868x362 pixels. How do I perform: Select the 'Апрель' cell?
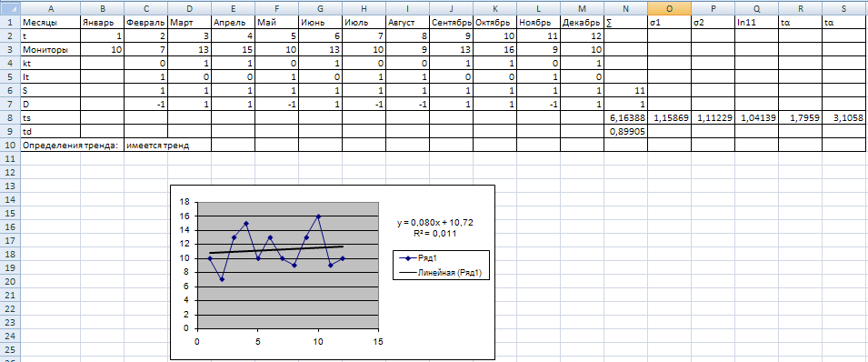[233, 23]
